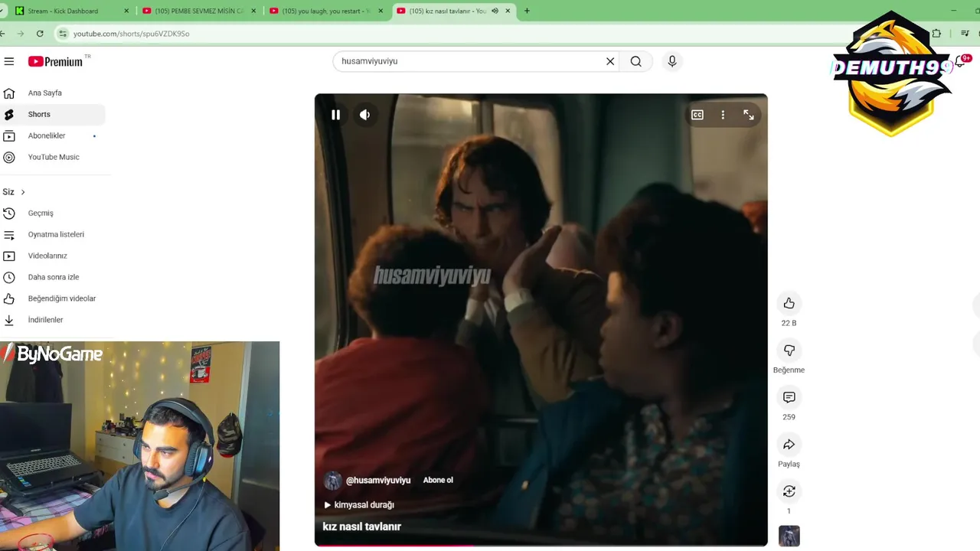Dislike the Short (Beğenme)
980x551 pixels.
coord(789,350)
